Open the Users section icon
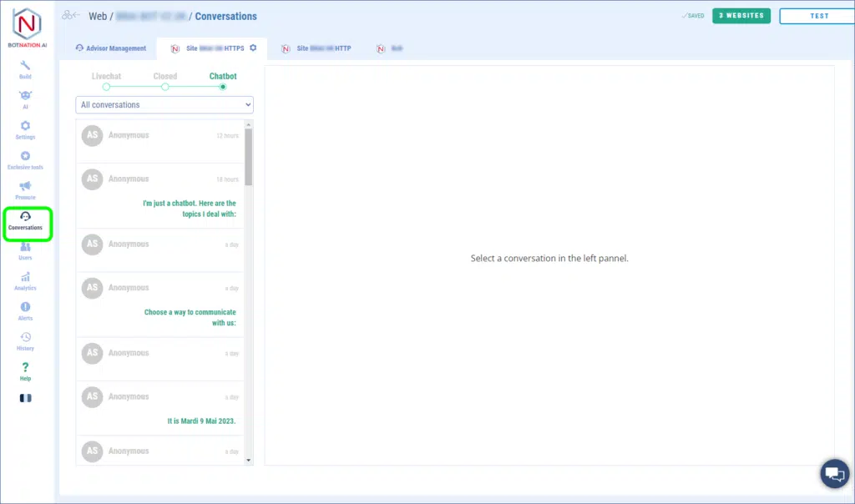This screenshot has height=504, width=855. [x=25, y=249]
